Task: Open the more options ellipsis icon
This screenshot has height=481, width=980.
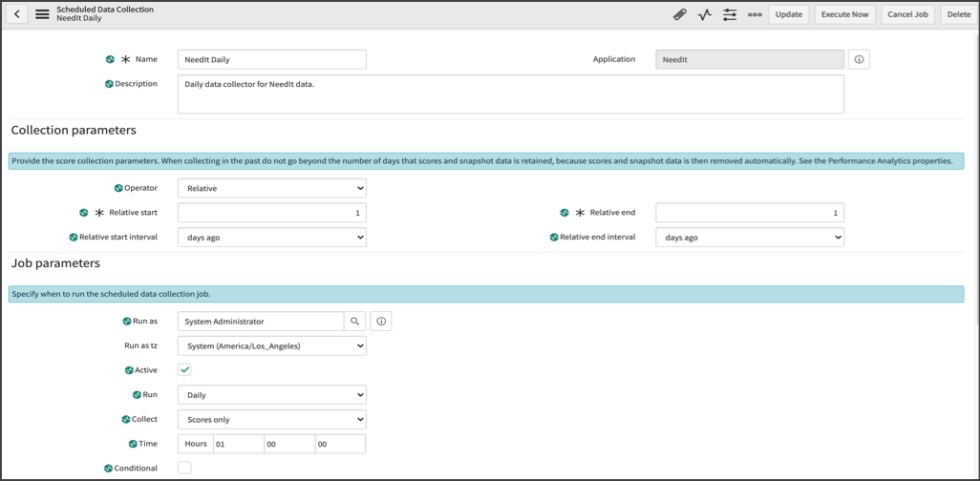Action: pos(755,14)
